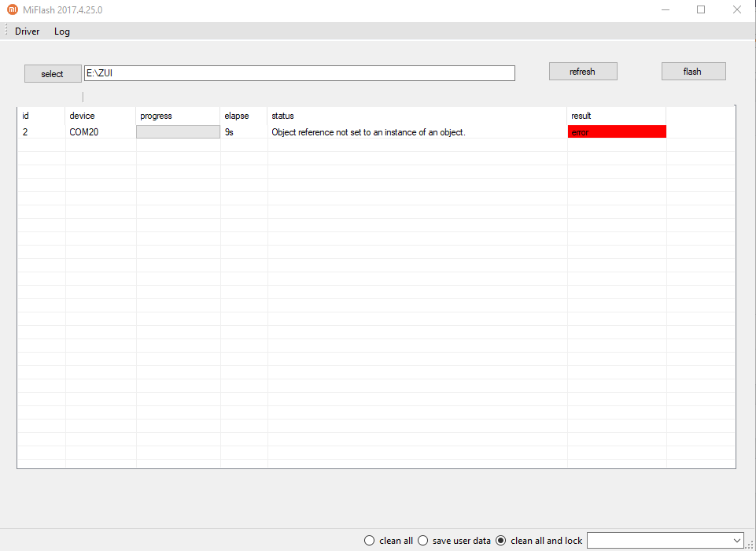Click the device column header

coord(101,116)
